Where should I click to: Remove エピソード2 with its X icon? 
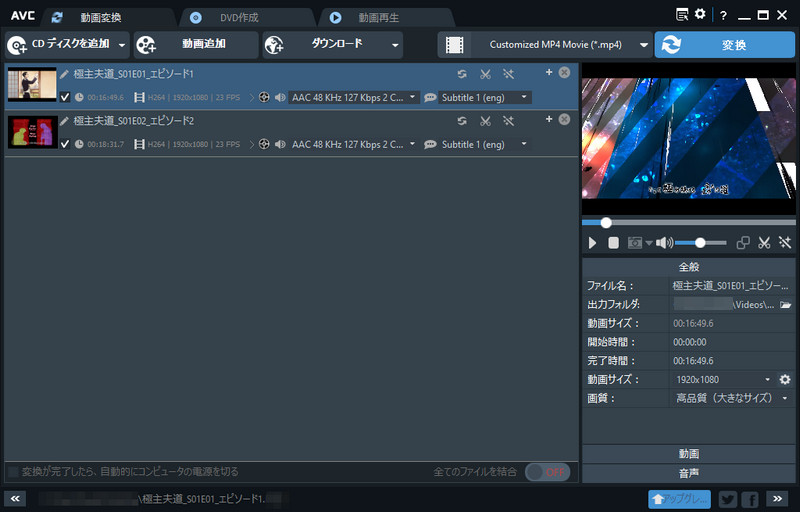click(564, 119)
